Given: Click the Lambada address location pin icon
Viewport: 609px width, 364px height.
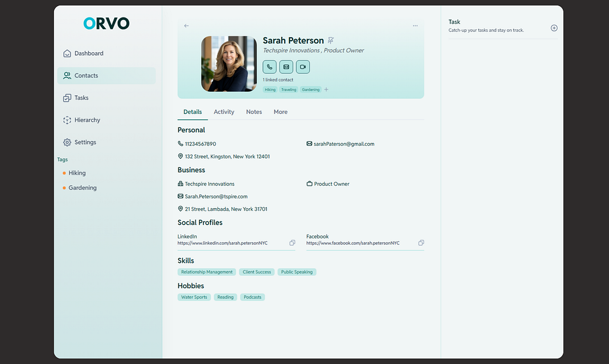Looking at the screenshot, I should pos(180,209).
